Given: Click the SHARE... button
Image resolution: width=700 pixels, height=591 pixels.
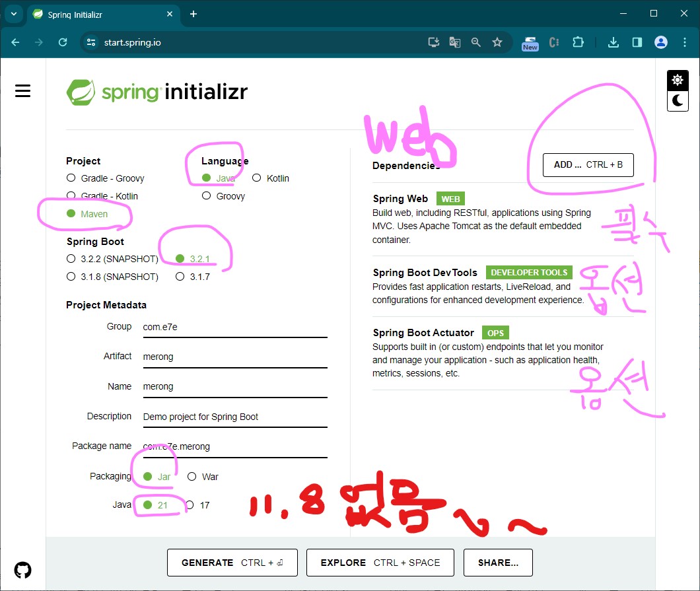Looking at the screenshot, I should coord(498,563).
